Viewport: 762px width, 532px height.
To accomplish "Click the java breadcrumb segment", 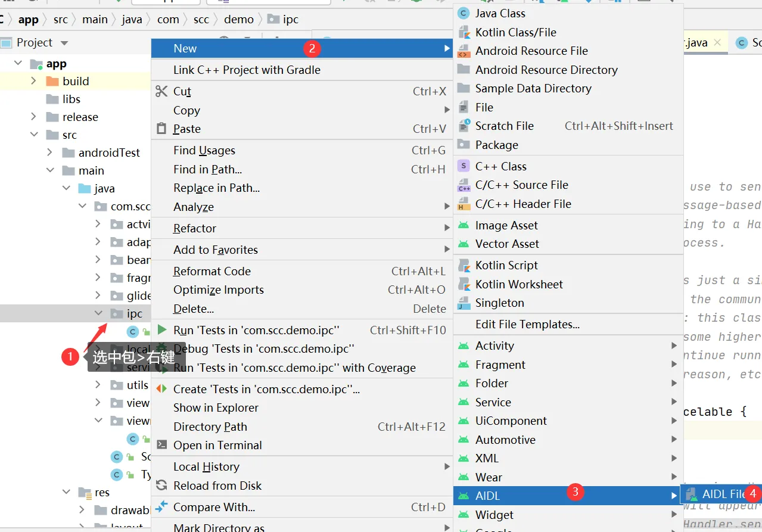I will tap(132, 19).
